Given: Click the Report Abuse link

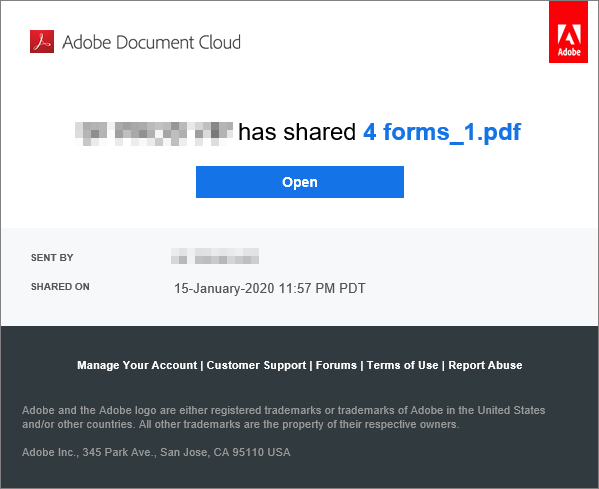Looking at the screenshot, I should [x=485, y=365].
